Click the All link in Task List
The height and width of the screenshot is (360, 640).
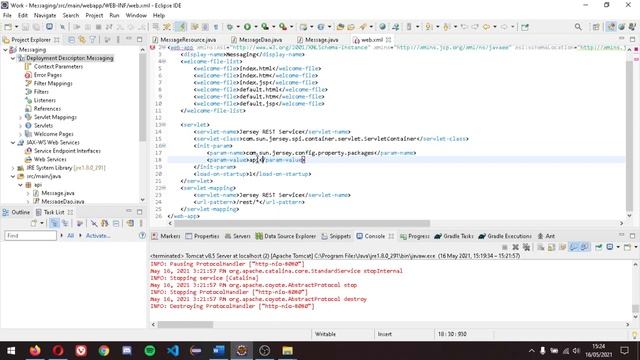[71, 236]
